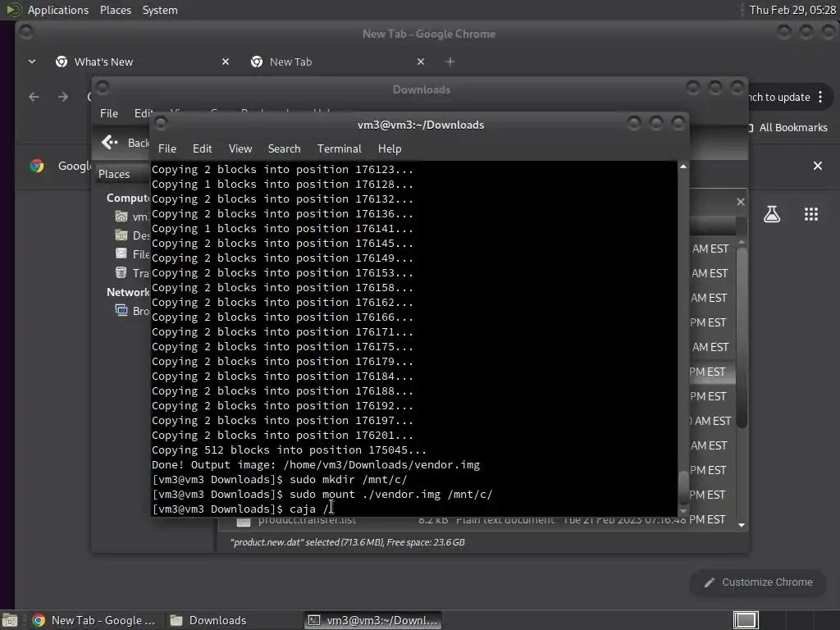Click Chrome forward navigation arrow
This screenshot has height=630, width=840.
pyautogui.click(x=62, y=97)
